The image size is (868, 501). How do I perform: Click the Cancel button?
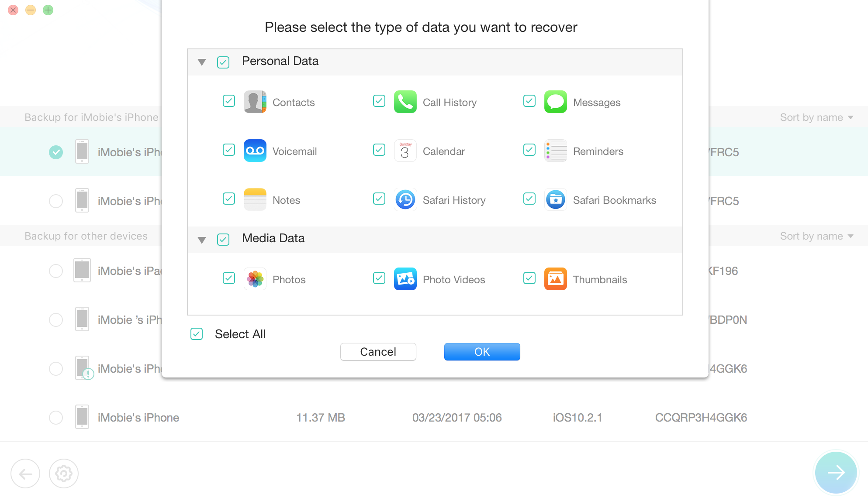[x=378, y=351]
